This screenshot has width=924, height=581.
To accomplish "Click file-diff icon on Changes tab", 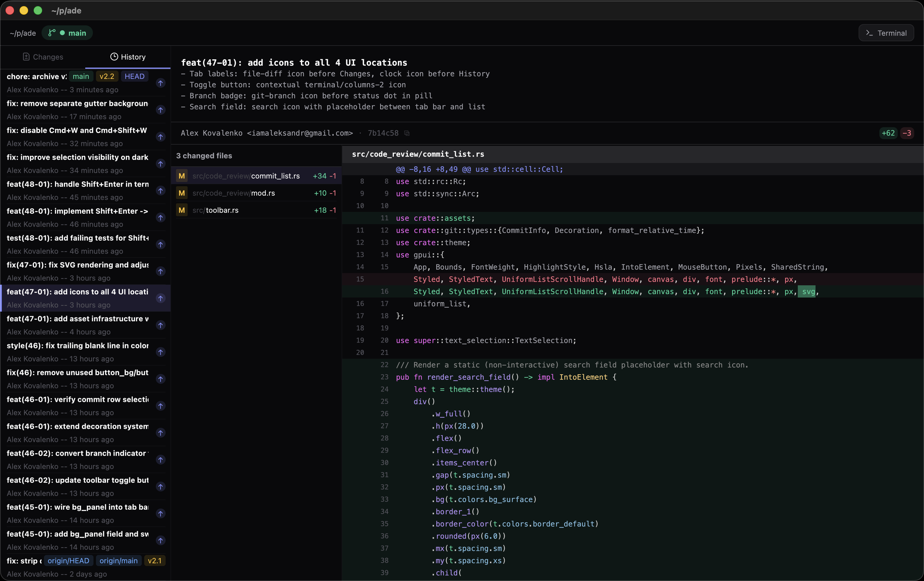I will 26,57.
